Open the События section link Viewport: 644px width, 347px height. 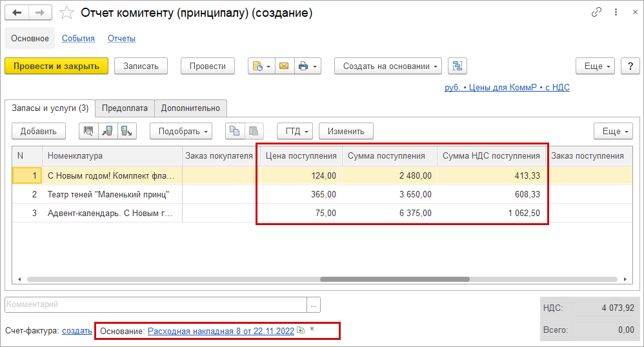tap(79, 39)
